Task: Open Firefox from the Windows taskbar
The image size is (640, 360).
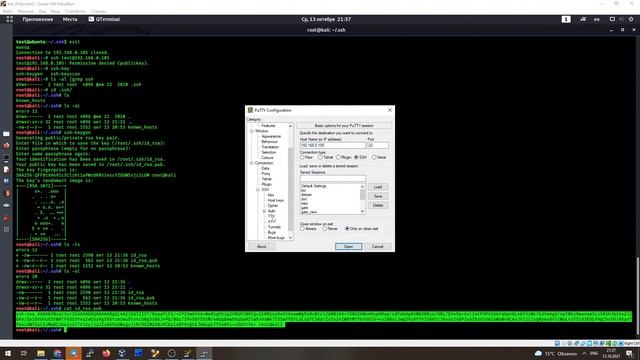Action: 106,353
